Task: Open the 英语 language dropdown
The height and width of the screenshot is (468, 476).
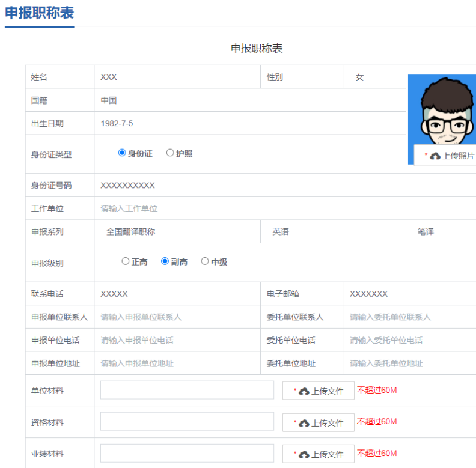Action: 334,231
